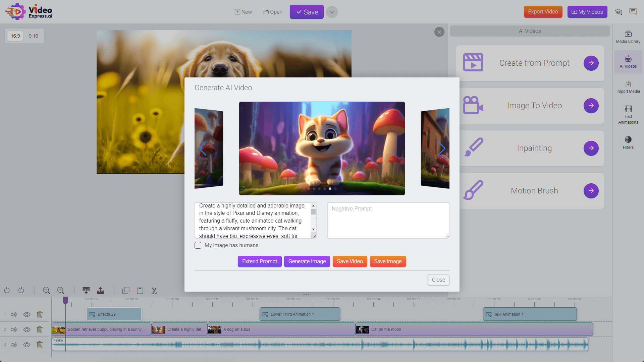Zoom in on the timeline

[60, 291]
